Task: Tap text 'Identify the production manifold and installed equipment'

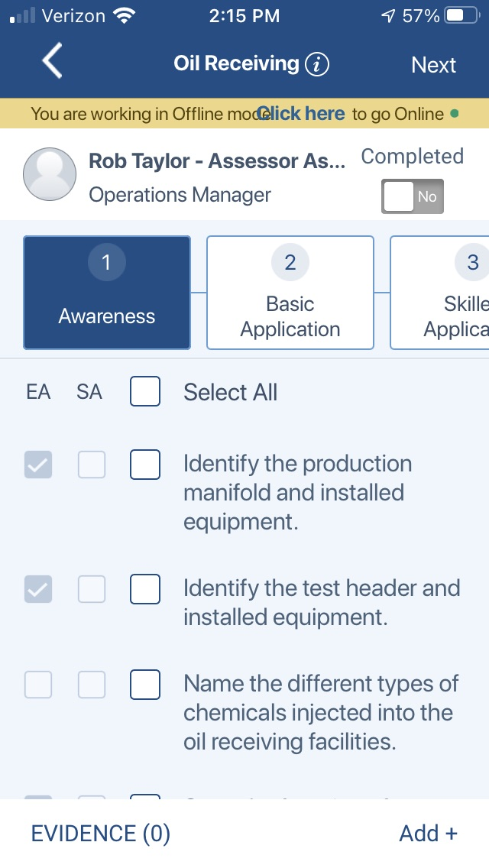Action: pyautogui.click(x=297, y=493)
